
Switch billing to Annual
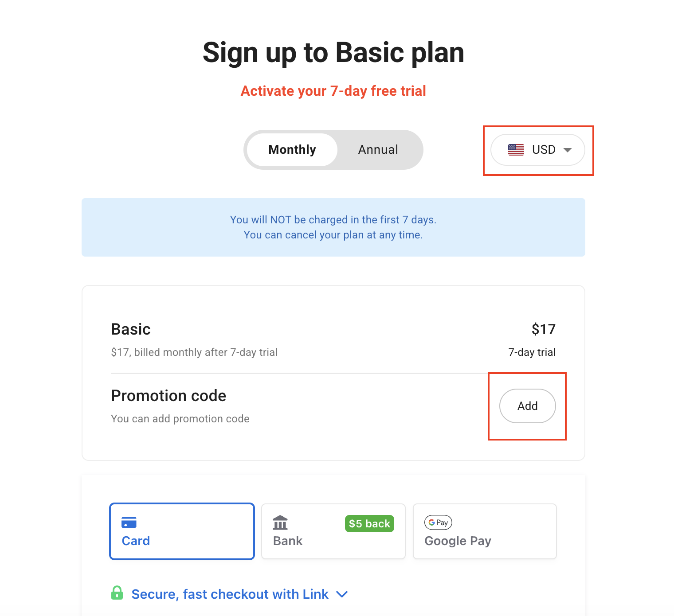[x=378, y=150]
